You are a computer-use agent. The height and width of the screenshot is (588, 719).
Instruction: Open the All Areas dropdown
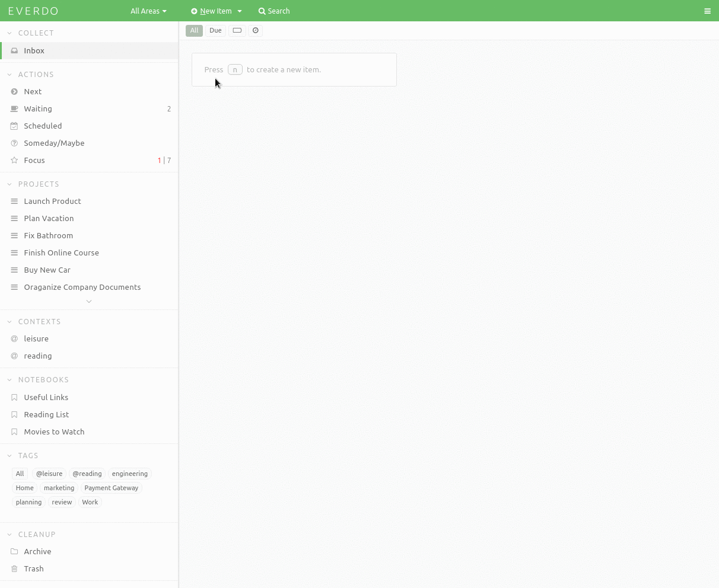tap(148, 11)
